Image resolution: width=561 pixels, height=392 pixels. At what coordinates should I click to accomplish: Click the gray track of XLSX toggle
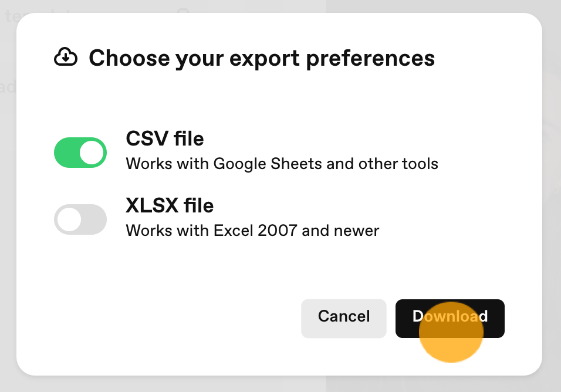click(x=94, y=219)
